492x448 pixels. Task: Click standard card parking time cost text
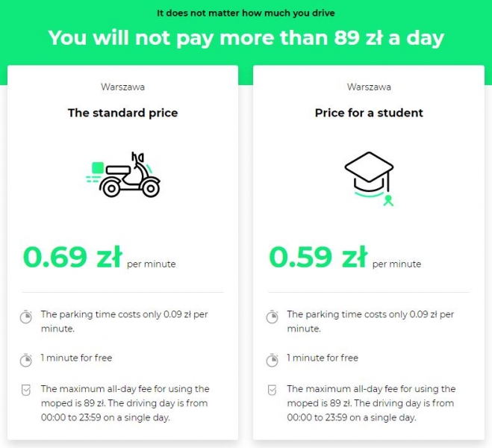point(124,321)
